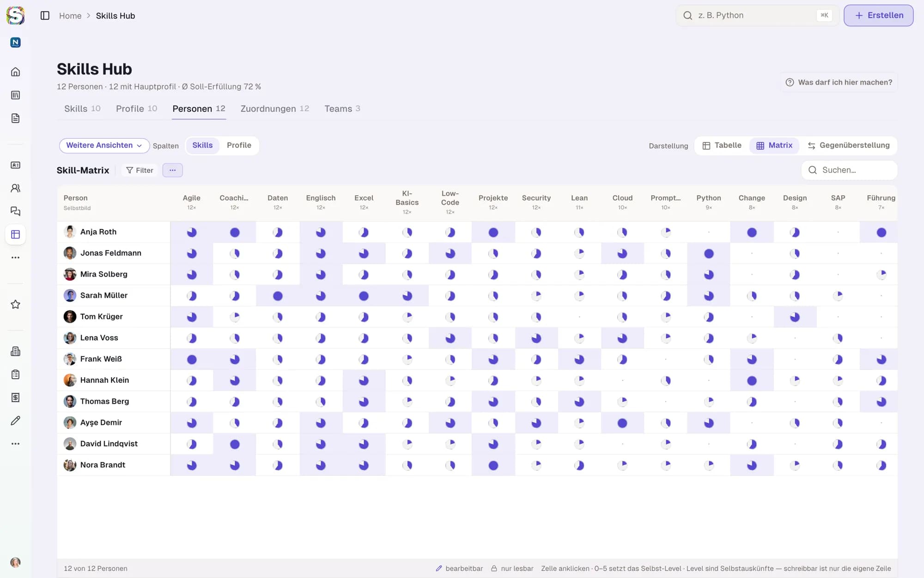Expand the Weitere Ansichten dropdown

coord(104,145)
